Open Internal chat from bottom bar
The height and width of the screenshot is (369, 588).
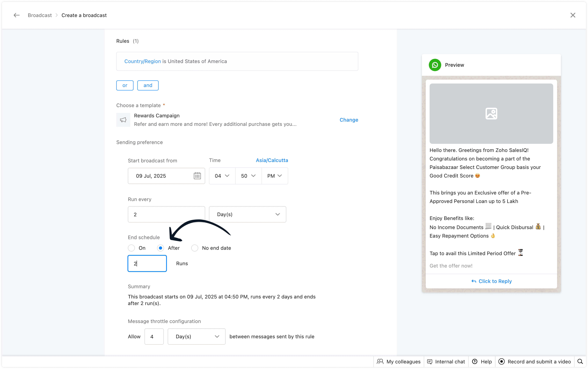click(446, 361)
